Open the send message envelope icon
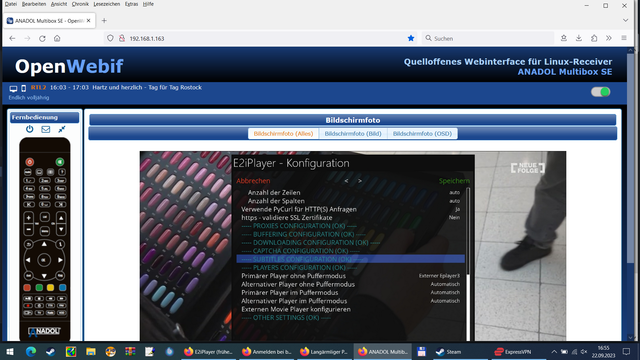Viewport: 640px width, 360px height. click(x=46, y=129)
